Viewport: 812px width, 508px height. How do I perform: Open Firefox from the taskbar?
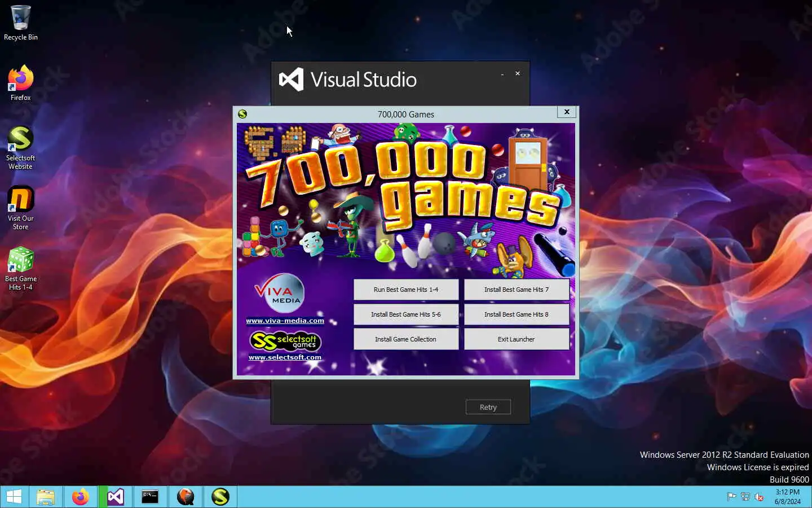tap(80, 497)
